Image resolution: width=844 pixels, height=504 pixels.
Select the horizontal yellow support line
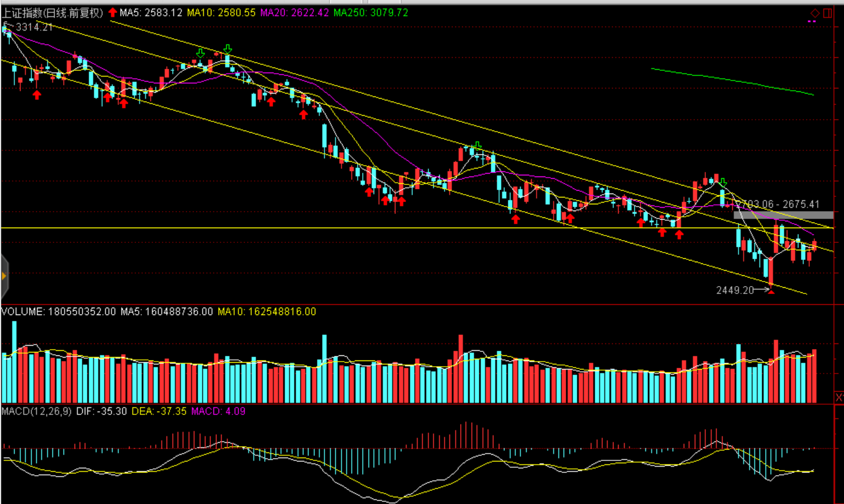pyautogui.click(x=341, y=228)
